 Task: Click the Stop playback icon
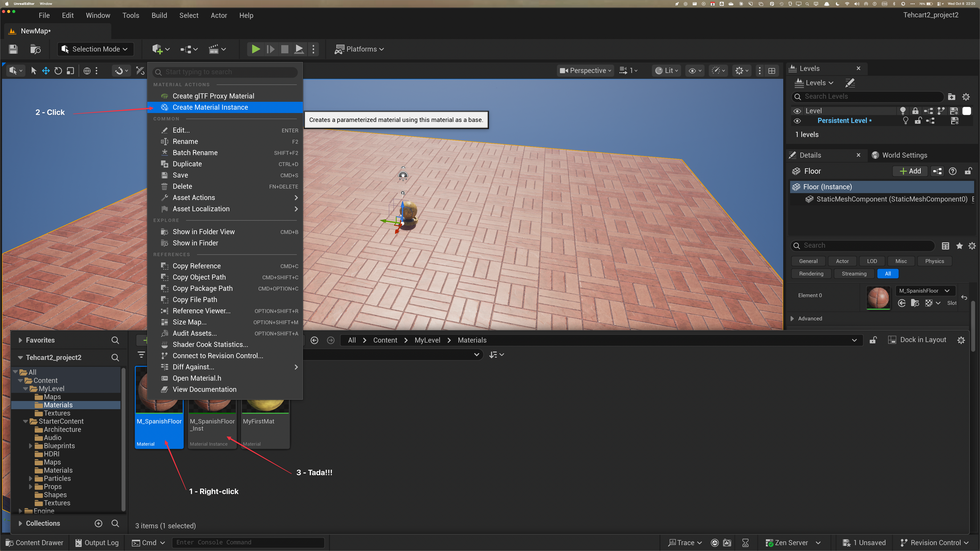[285, 49]
